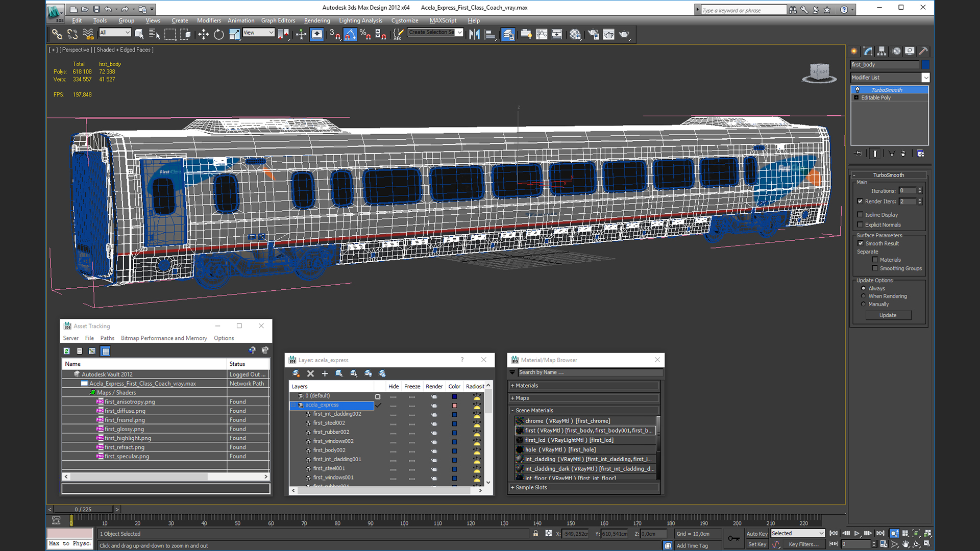Screen dimensions: 980x551
Task: Select the When Rendering update option
Action: pyautogui.click(x=864, y=296)
